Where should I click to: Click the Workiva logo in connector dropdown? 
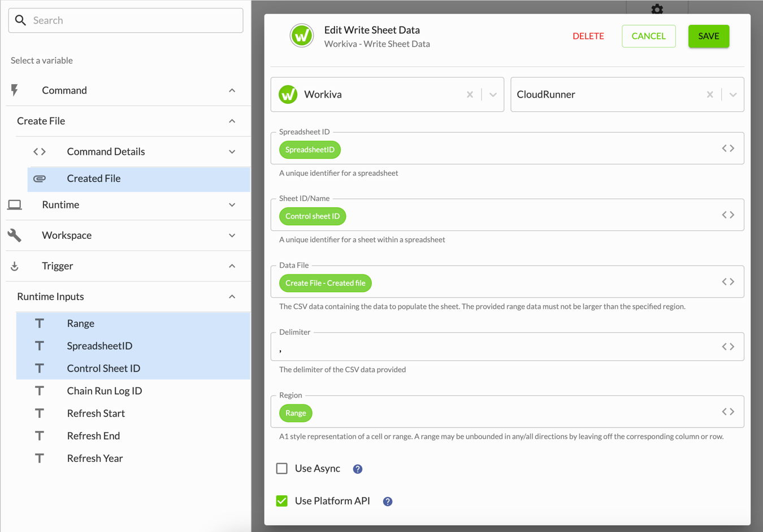click(x=288, y=94)
